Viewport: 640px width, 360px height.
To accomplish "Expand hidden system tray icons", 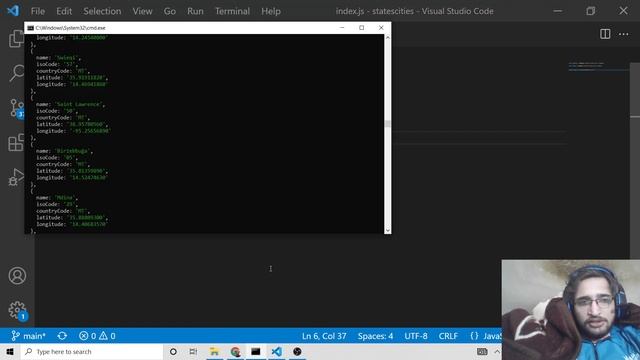I will 497,351.
